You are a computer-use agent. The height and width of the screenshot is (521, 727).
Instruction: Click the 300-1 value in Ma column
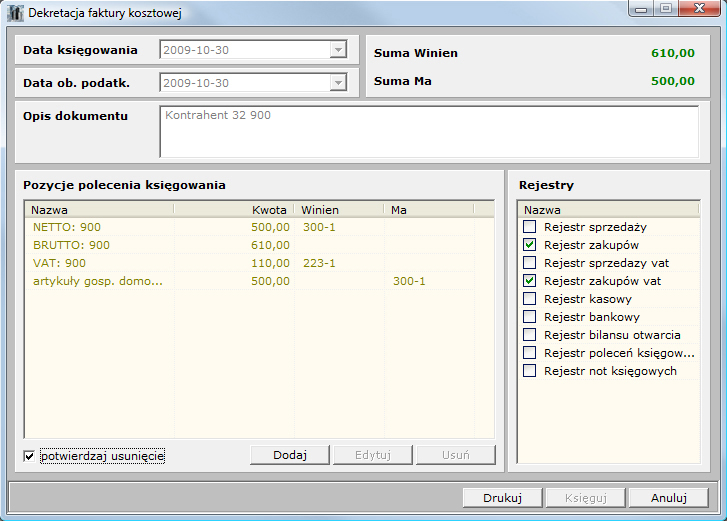pyautogui.click(x=409, y=281)
